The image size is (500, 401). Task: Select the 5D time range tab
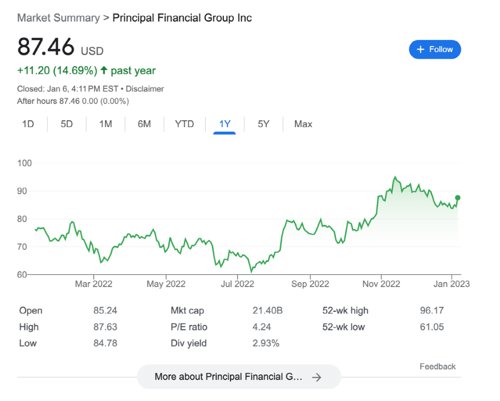[x=67, y=124]
